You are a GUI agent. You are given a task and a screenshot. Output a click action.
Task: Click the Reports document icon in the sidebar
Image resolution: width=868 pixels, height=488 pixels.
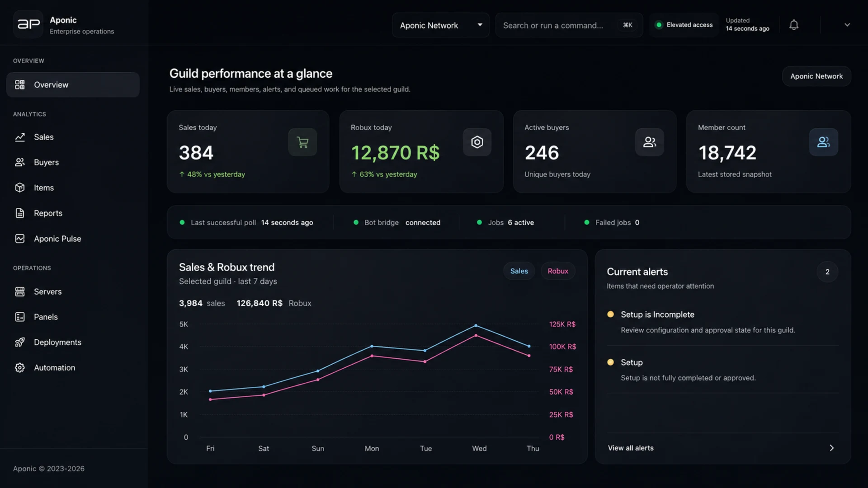[x=20, y=213]
